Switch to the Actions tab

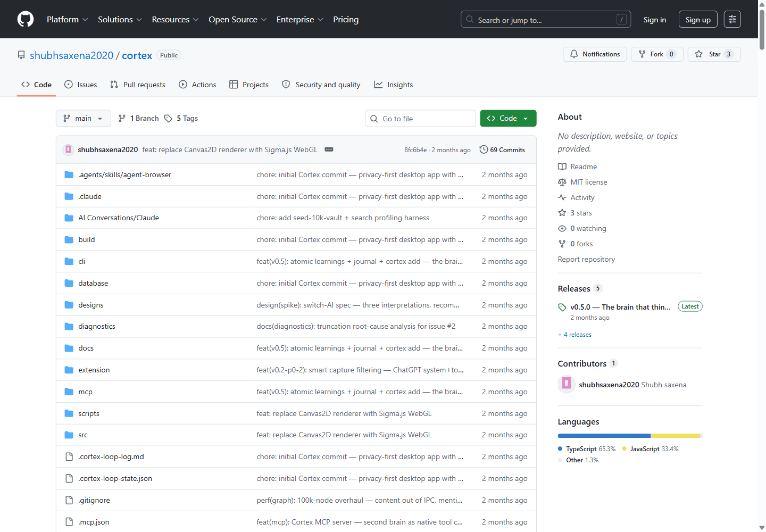coord(197,85)
